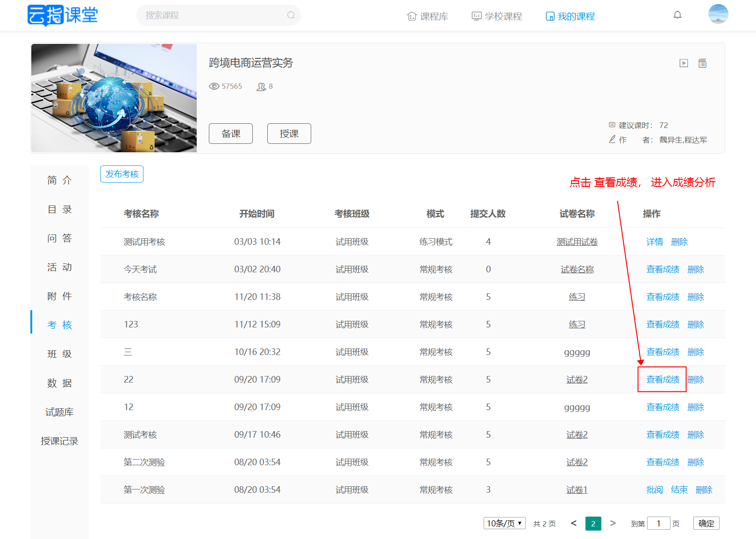Switch to the 问答 sidebar tab
This screenshot has width=756, height=539.
pyautogui.click(x=59, y=238)
